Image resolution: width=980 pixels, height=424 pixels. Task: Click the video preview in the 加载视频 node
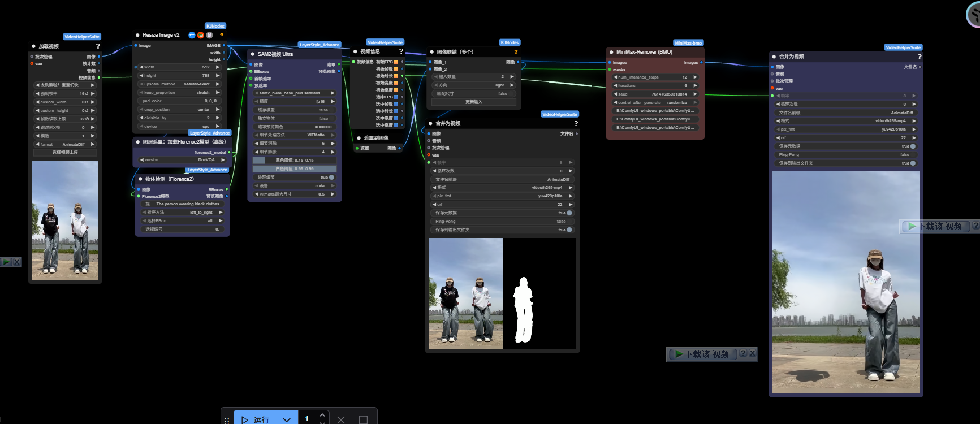(65, 220)
